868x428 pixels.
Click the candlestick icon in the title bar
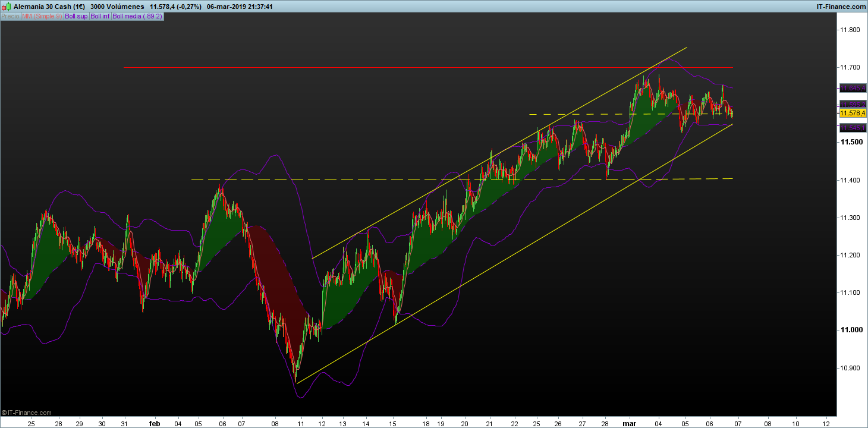point(7,7)
